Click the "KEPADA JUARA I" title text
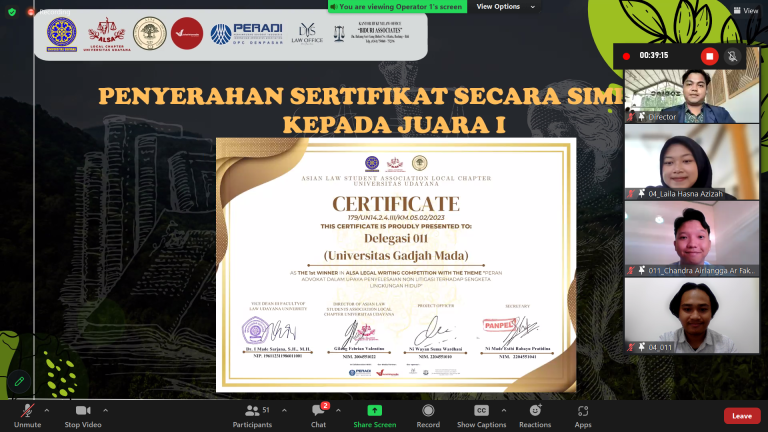This screenshot has height=432, width=768. pyautogui.click(x=394, y=124)
